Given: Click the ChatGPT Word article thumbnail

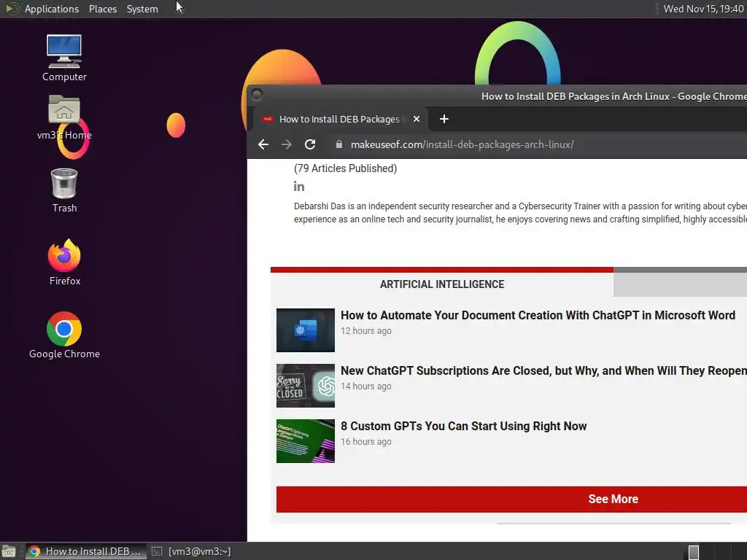Looking at the screenshot, I should [x=306, y=330].
